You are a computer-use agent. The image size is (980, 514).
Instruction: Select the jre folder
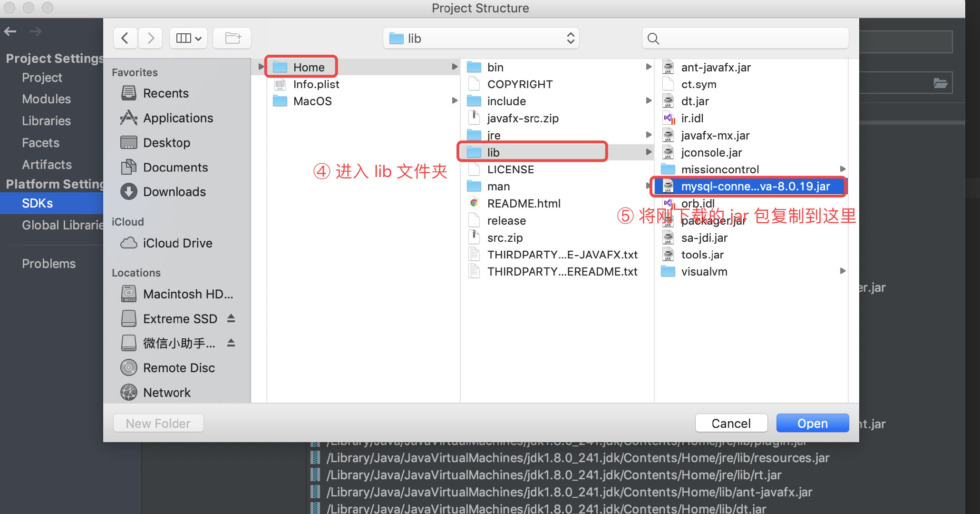[494, 135]
